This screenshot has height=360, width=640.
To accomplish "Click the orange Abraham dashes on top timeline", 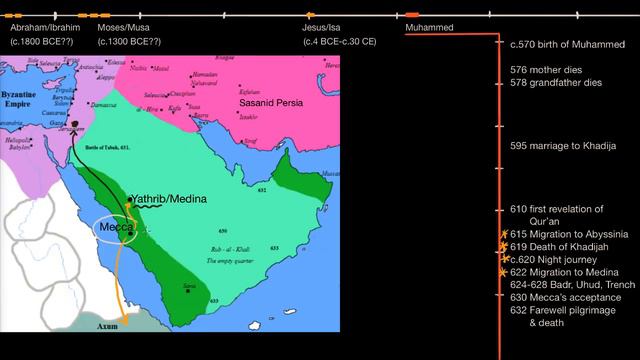I will (13, 16).
